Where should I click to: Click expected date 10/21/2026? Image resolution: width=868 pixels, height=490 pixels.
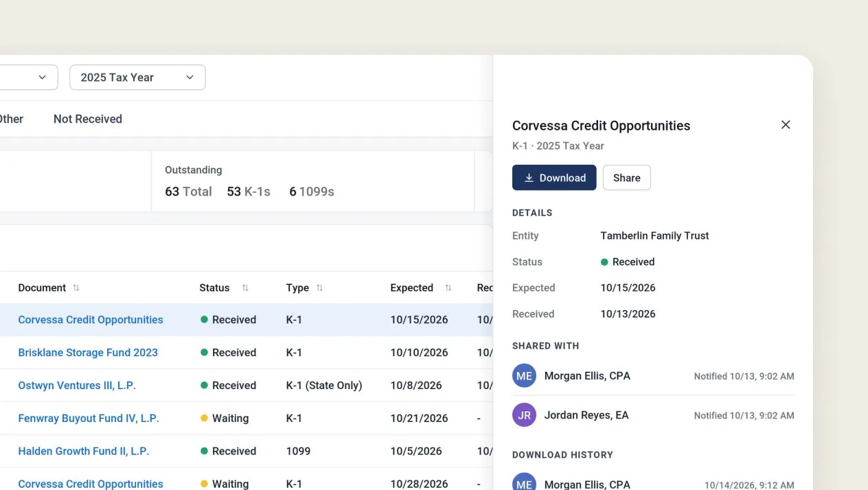(419, 419)
